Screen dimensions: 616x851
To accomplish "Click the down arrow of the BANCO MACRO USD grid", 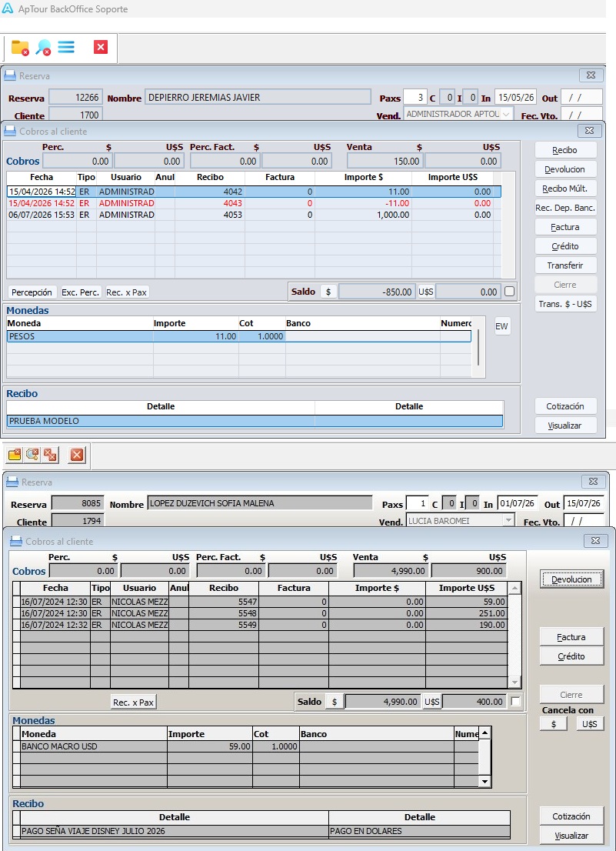I will point(485,782).
